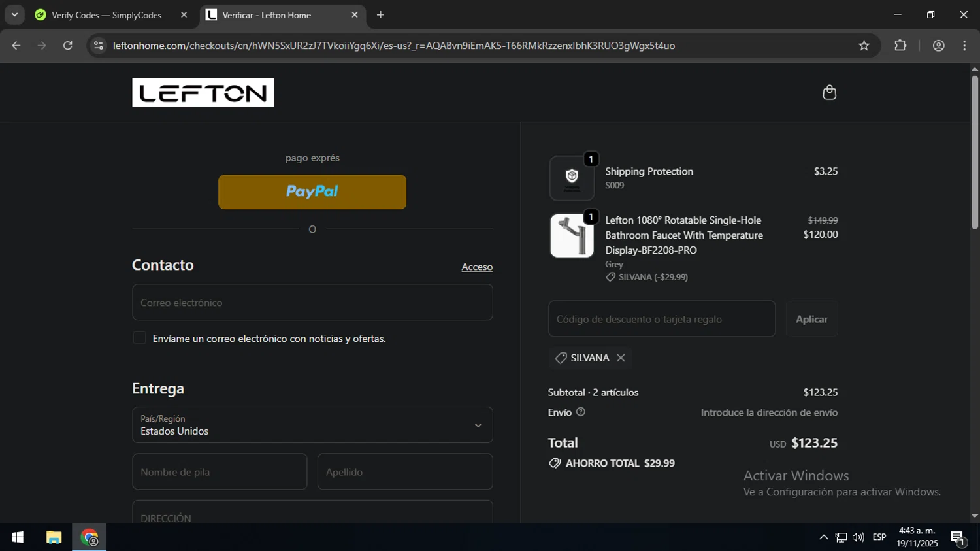980x551 pixels.
Task: Open the volume speaker tray icon
Action: [858, 537]
